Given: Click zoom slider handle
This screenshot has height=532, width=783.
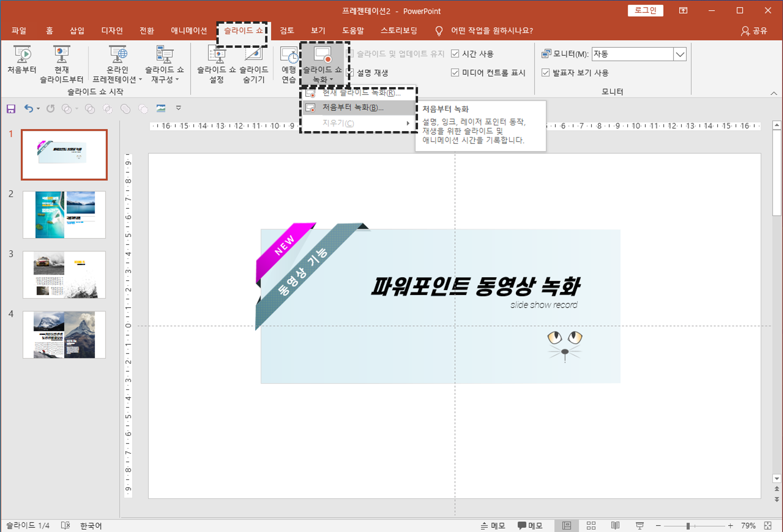Looking at the screenshot, I should point(688,526).
